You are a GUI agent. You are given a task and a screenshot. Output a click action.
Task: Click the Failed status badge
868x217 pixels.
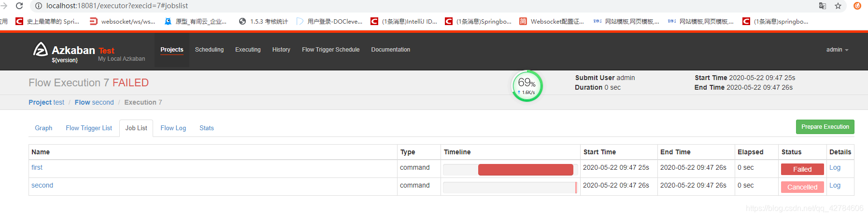point(802,169)
